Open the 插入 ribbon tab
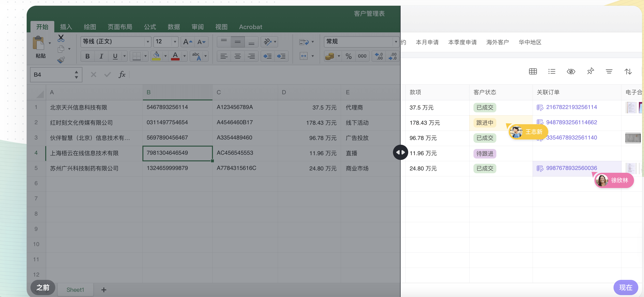The width and height of the screenshot is (644, 297). tap(66, 27)
